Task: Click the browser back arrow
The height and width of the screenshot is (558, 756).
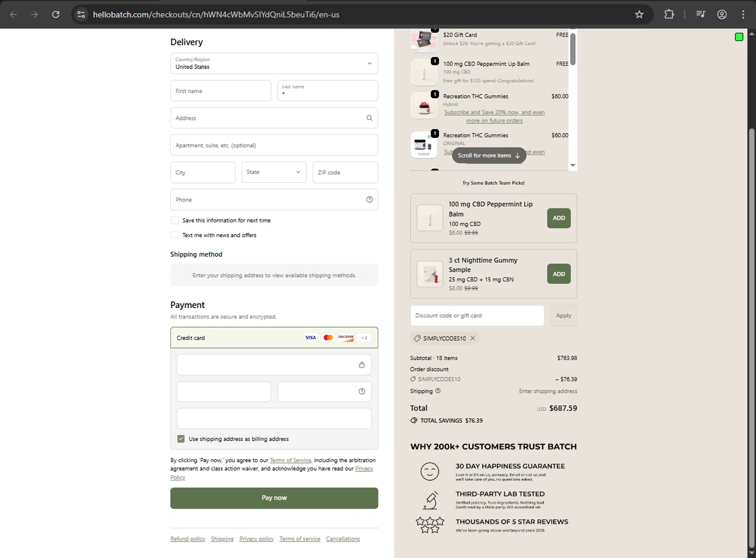Action: click(14, 15)
